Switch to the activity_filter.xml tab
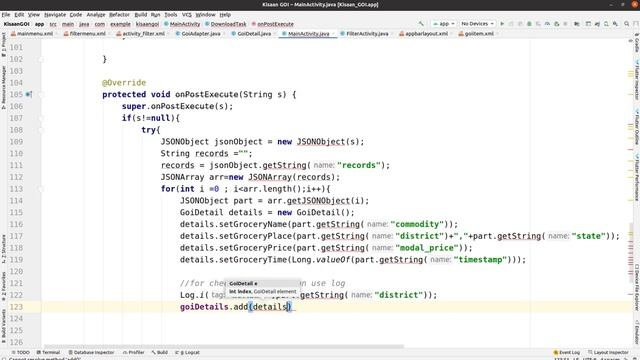 141,34
